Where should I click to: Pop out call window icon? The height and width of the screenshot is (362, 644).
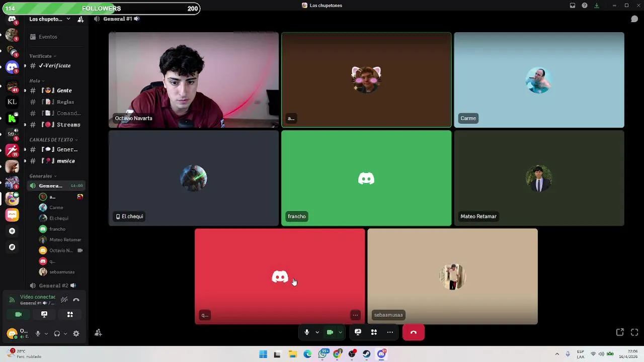620,332
